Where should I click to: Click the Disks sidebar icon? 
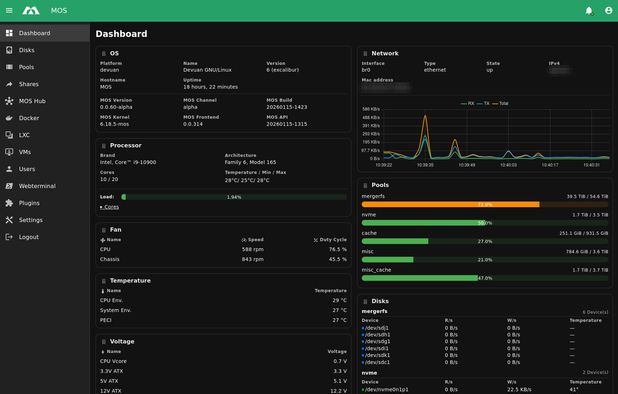pyautogui.click(x=9, y=50)
